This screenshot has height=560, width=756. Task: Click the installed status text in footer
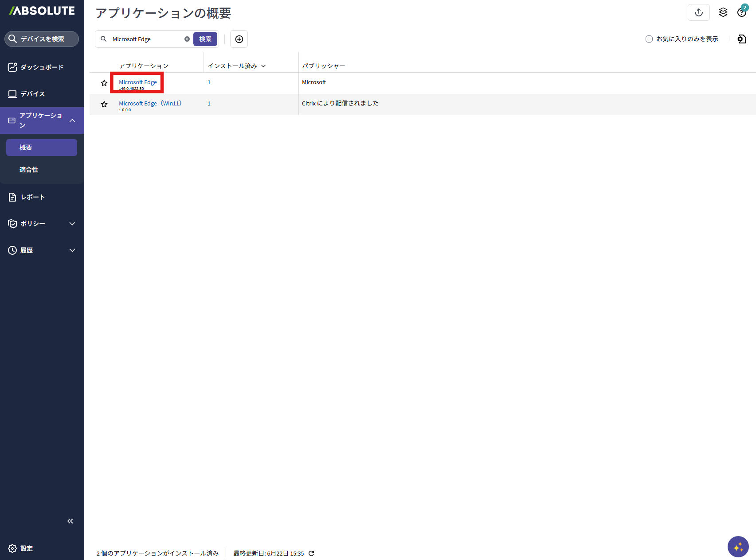pos(158,553)
